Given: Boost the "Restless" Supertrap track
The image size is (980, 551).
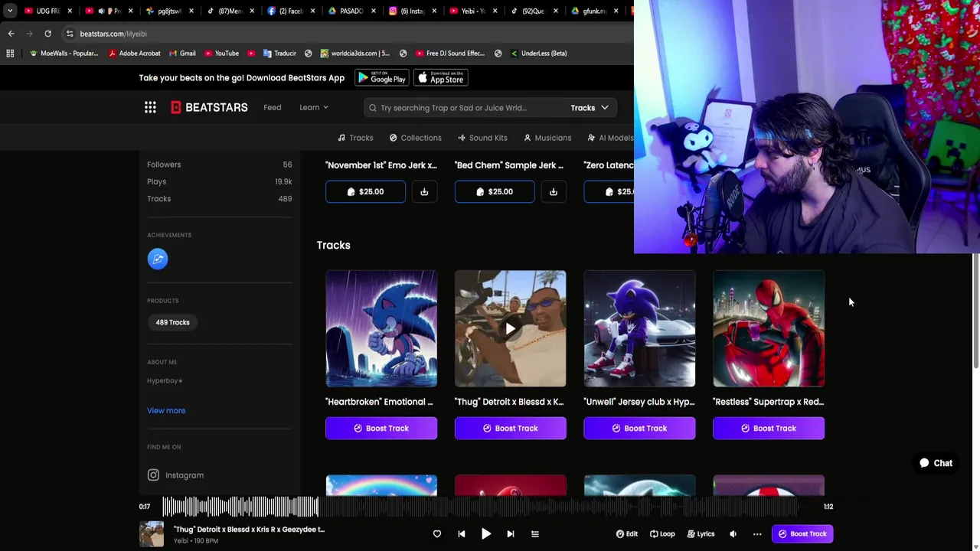Looking at the screenshot, I should tap(769, 429).
